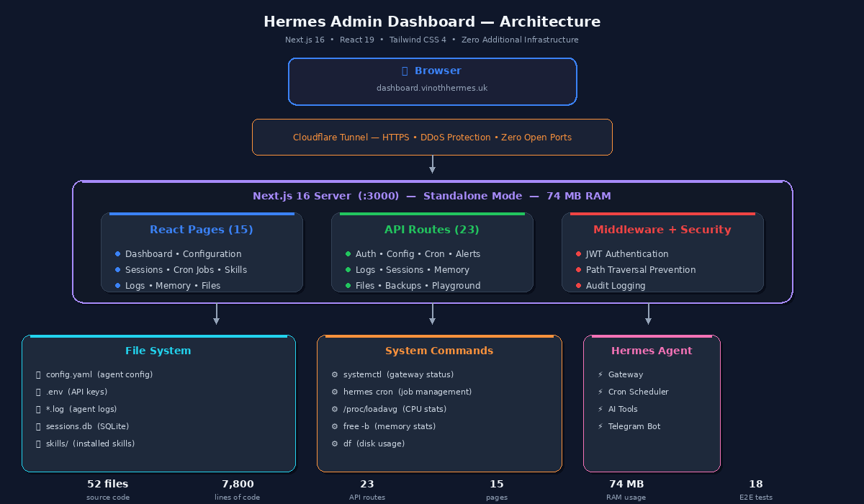Click the JWT Authentication item

(x=627, y=254)
